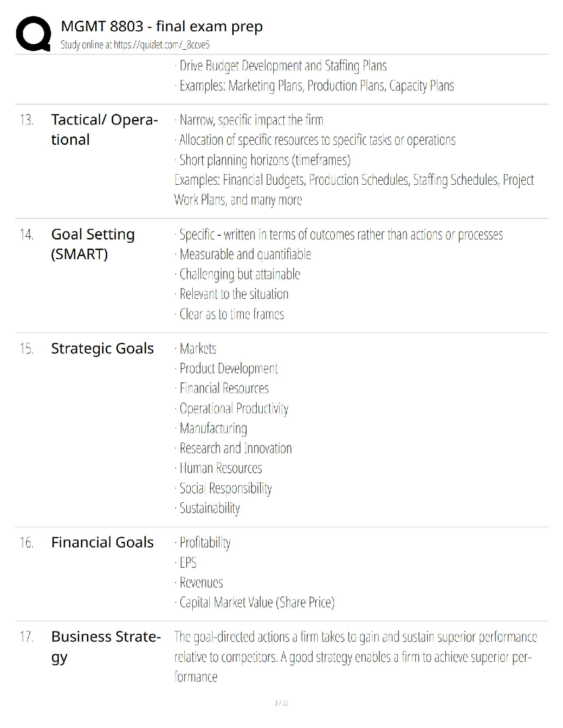Click item number 14 label
Image resolution: width=563 pixels, height=728 pixels.
27,234
